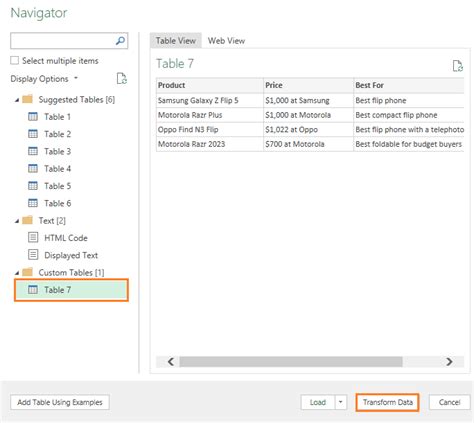Viewport: 474px width, 423px height.
Task: Click the HTML Code document icon
Action: coord(33,238)
